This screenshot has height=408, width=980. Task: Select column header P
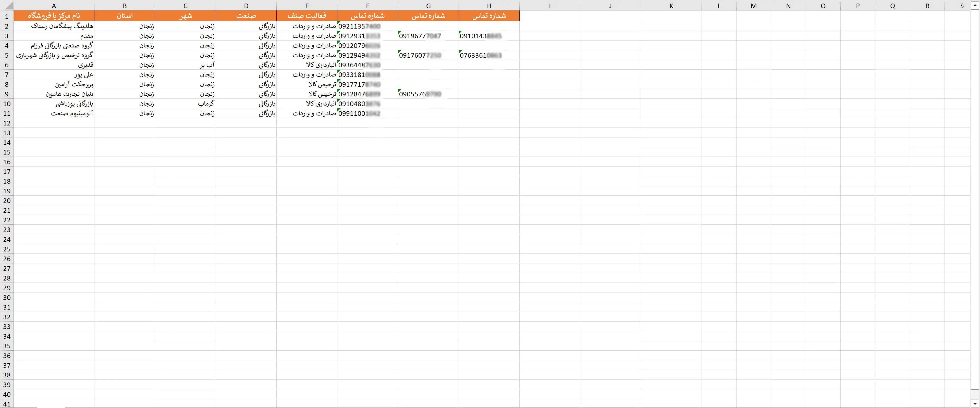point(857,6)
